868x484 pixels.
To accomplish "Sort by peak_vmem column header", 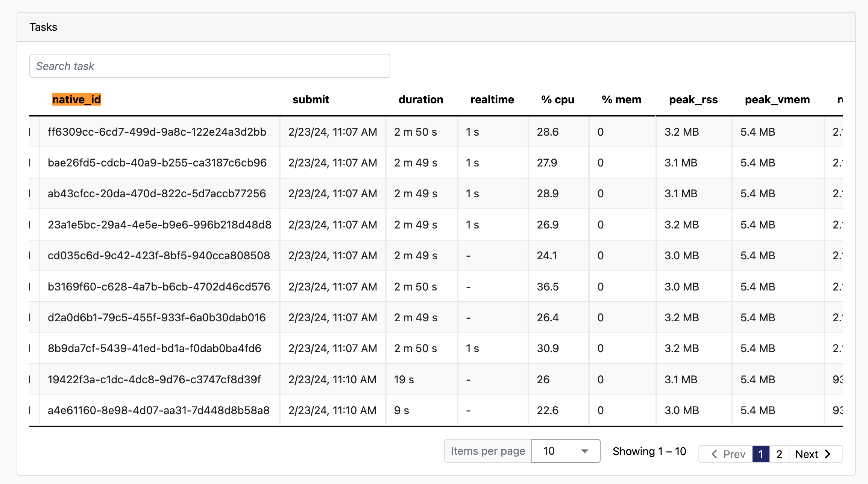I will [x=777, y=100].
